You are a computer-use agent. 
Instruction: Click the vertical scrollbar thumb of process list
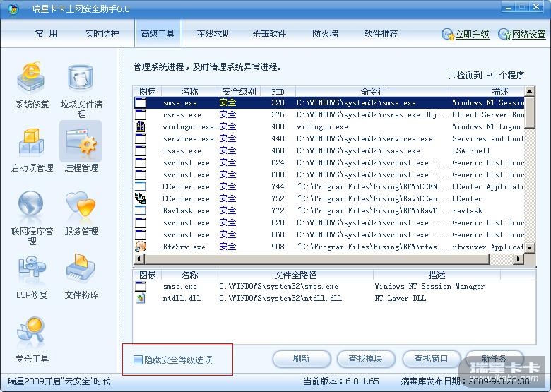pos(530,112)
